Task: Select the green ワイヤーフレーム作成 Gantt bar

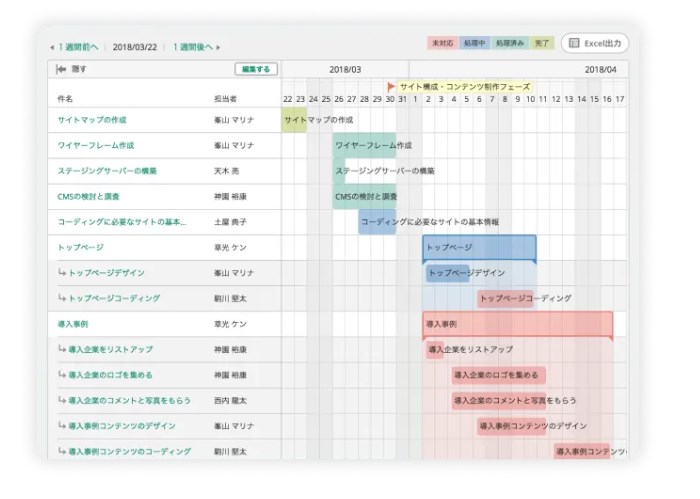Action: coord(364,145)
